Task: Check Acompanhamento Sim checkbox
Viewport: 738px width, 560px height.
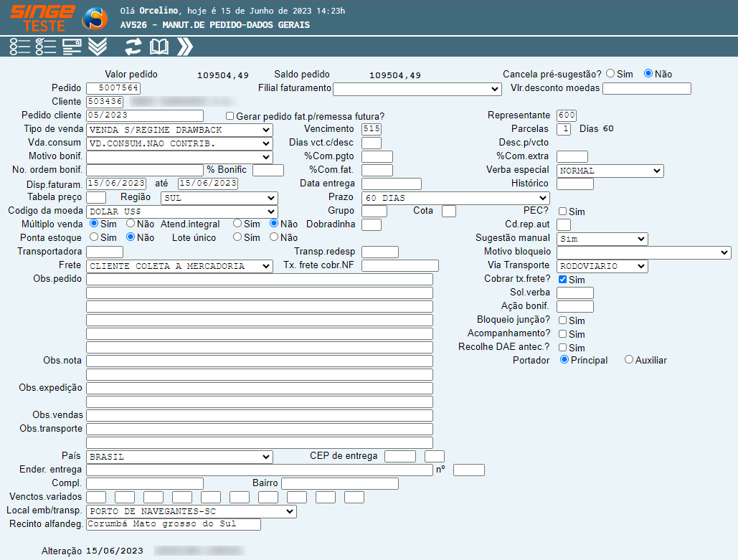Action: pos(562,334)
